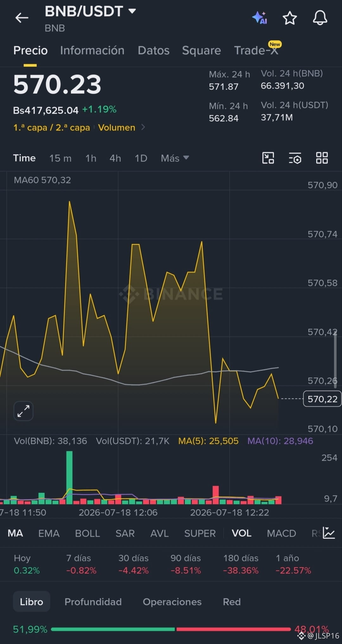
Task: Open the Trade-X tab
Action: (256, 50)
